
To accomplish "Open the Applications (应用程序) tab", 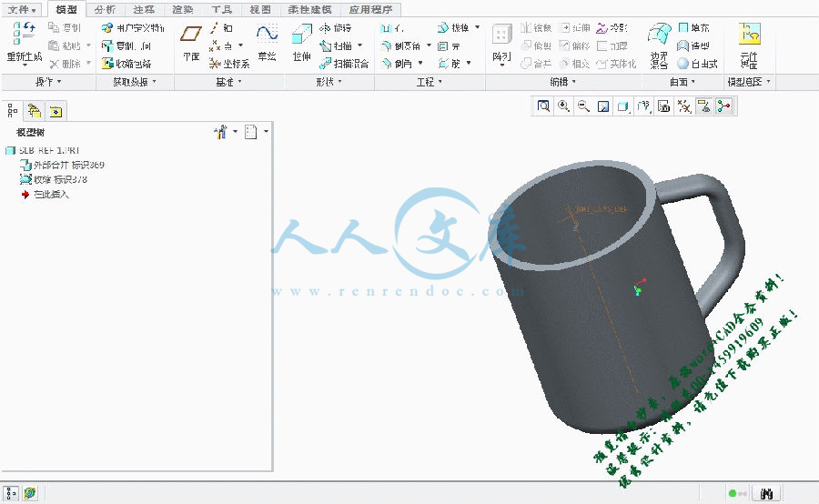I will click(370, 9).
